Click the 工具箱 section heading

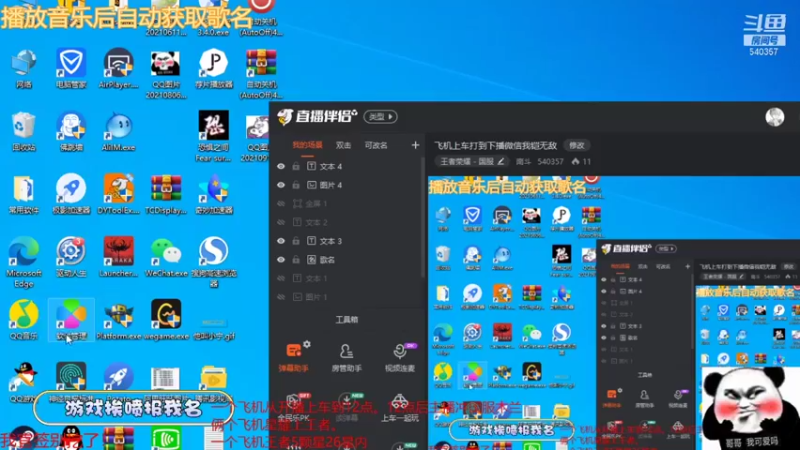click(346, 320)
